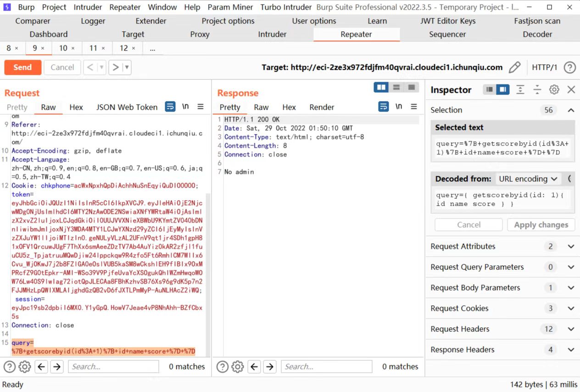The width and height of the screenshot is (580, 392).
Task: Open the Fastjson scan tab
Action: [x=537, y=21]
